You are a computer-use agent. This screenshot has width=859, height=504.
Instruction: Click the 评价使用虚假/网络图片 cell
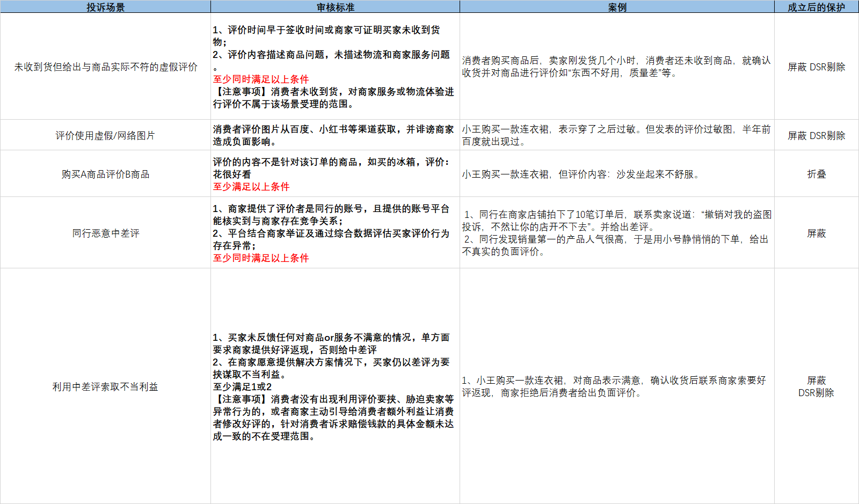coord(105,135)
